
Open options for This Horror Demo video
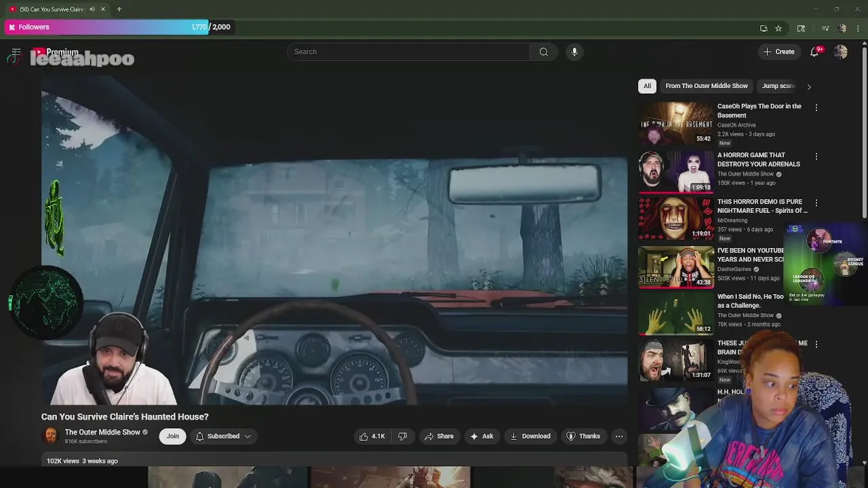tap(816, 203)
